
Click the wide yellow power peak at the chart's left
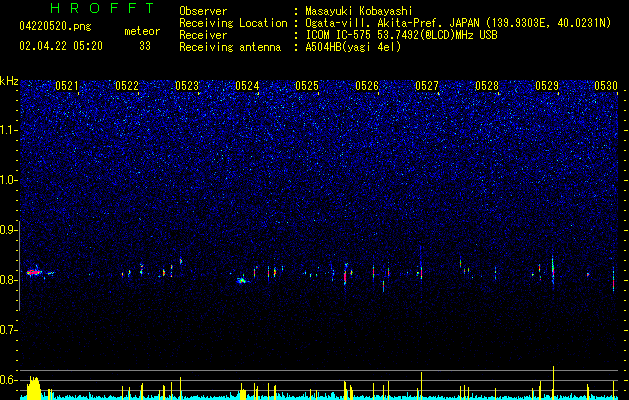(34, 388)
